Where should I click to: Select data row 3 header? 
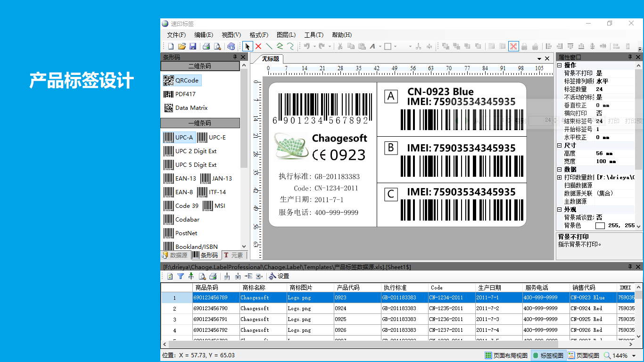tap(176, 319)
